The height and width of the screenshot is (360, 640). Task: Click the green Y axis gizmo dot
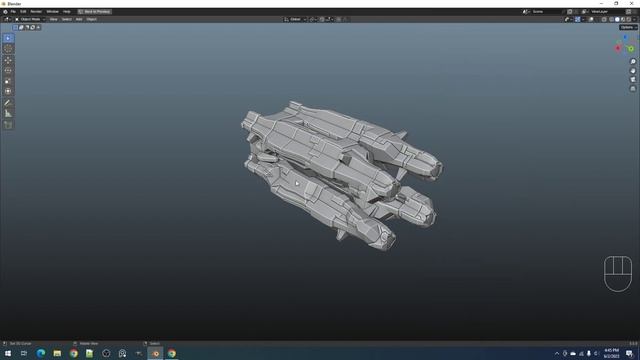631,49
